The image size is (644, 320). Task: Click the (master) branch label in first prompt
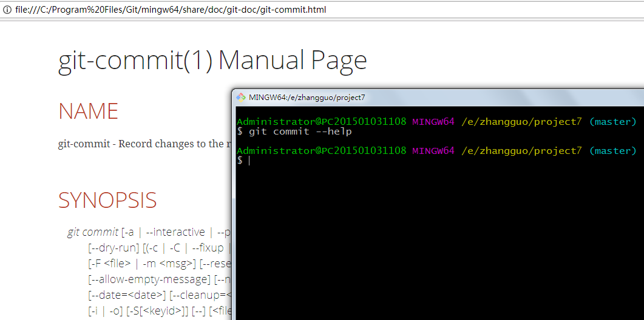tap(612, 121)
